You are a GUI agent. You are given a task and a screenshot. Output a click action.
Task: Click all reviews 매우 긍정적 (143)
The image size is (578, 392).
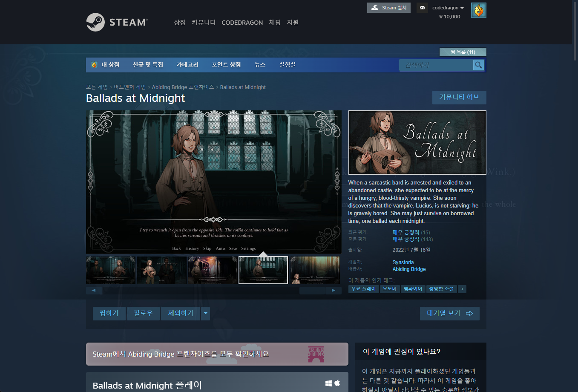[412, 239]
